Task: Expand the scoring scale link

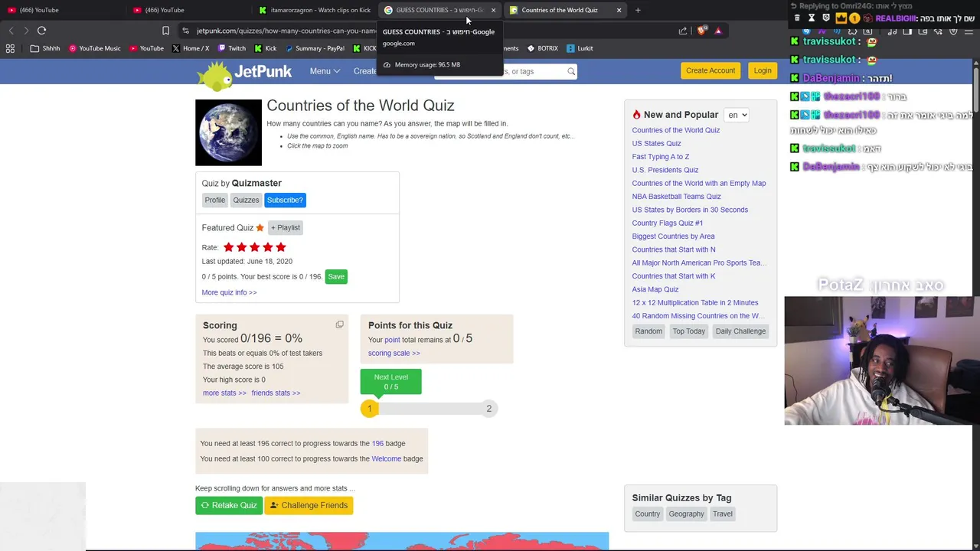Action: 394,353
